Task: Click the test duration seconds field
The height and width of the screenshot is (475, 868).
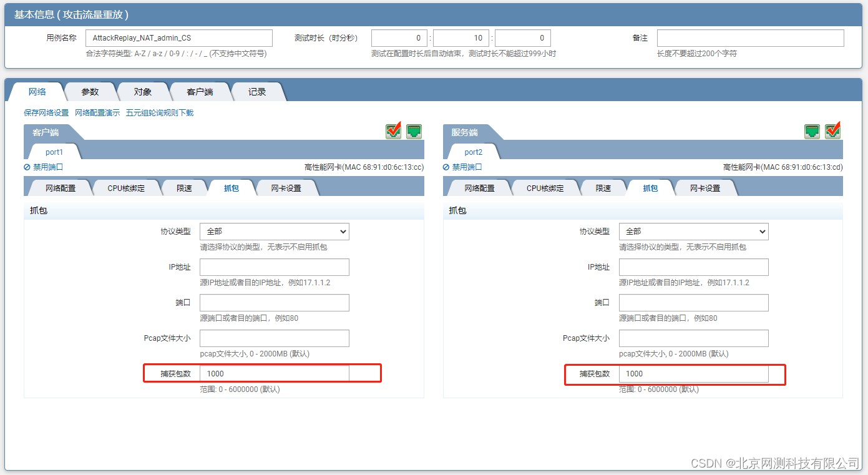Action: (x=523, y=38)
